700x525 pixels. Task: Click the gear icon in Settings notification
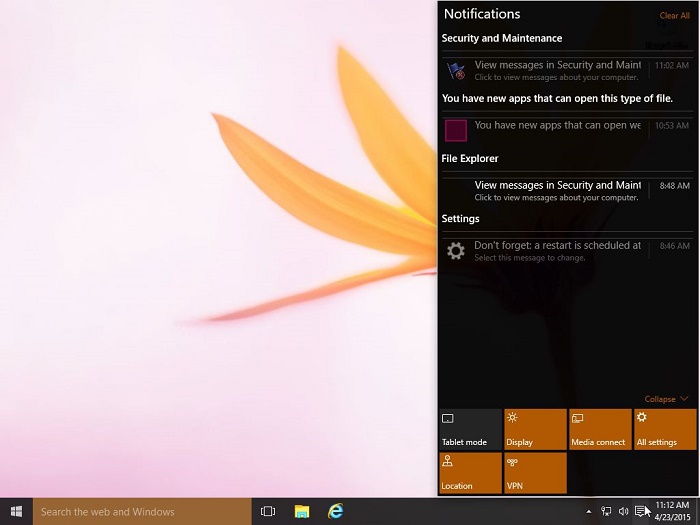(456, 251)
